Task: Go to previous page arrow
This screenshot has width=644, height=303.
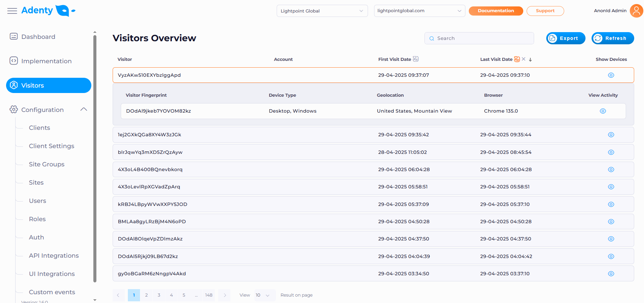Action: [x=118, y=295]
